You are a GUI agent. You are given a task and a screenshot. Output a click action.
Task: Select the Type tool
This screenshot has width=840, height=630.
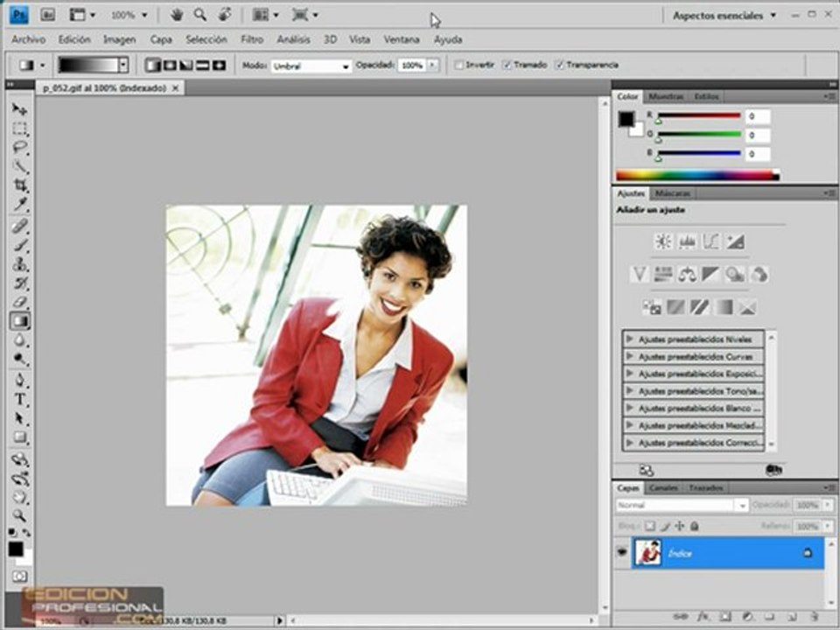pyautogui.click(x=20, y=400)
